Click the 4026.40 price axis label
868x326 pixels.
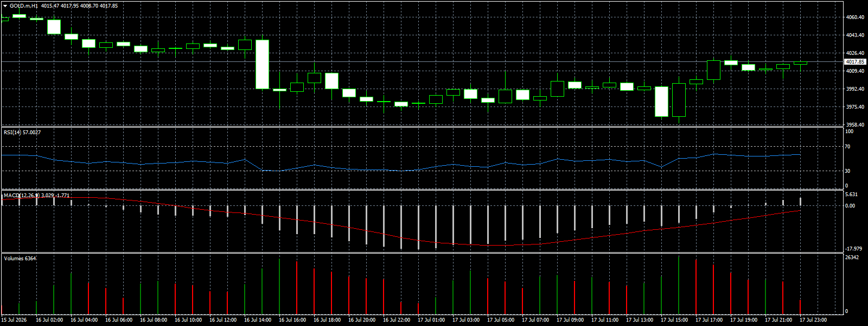coord(855,53)
